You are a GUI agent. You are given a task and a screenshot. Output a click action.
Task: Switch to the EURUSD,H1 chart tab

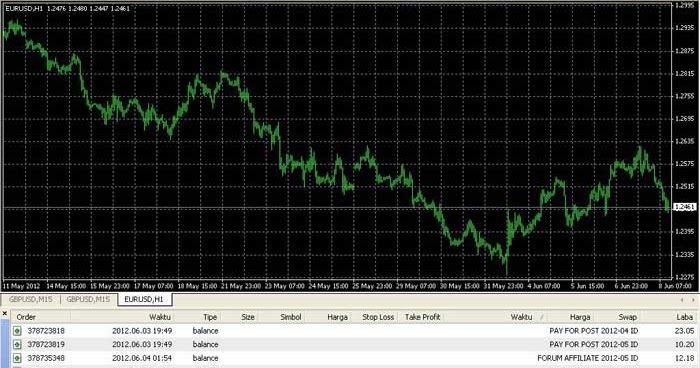pos(144,299)
